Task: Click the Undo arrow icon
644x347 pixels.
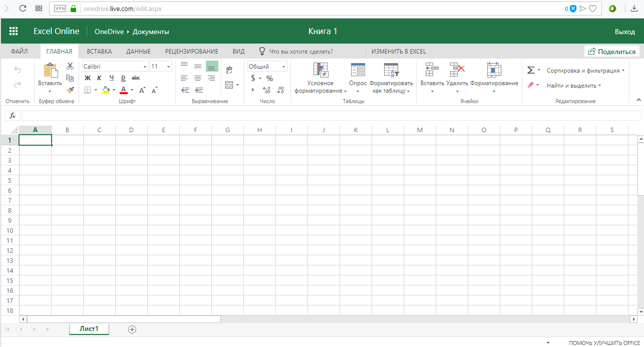Action: [x=18, y=70]
